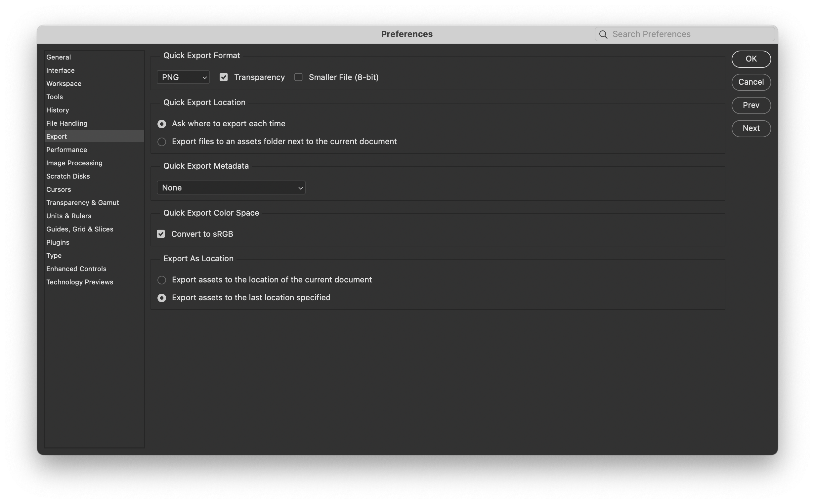
Task: Open the PNG format dropdown
Action: click(183, 77)
